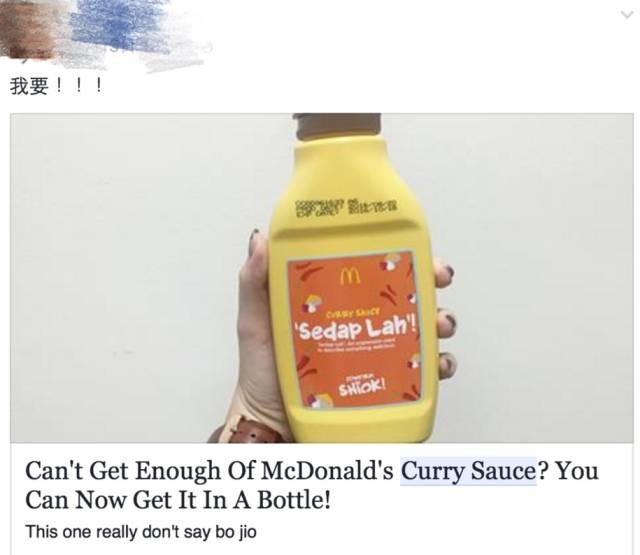
Task: Click the small 'Curry Sauce' text on label
Action: tap(353, 313)
